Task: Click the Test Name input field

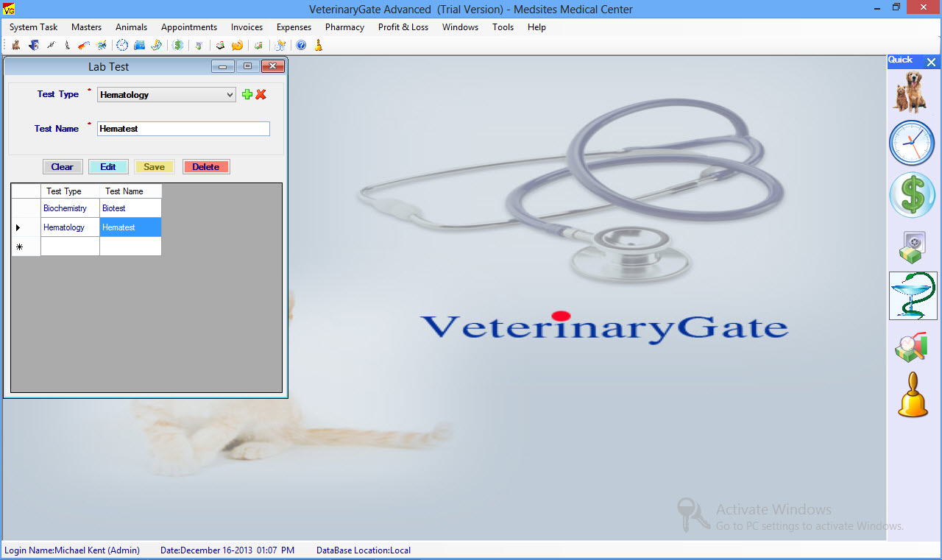Action: click(x=183, y=129)
